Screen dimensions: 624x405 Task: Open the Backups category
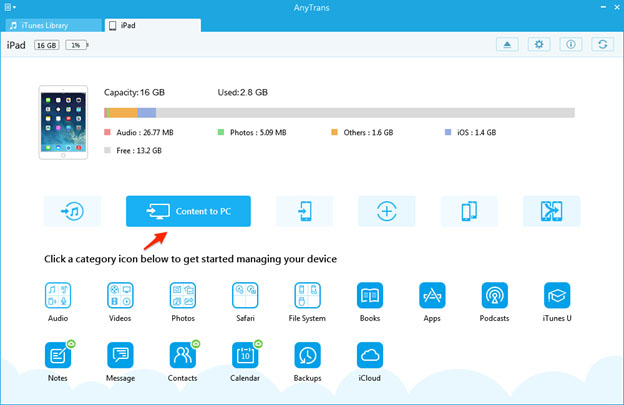point(307,356)
